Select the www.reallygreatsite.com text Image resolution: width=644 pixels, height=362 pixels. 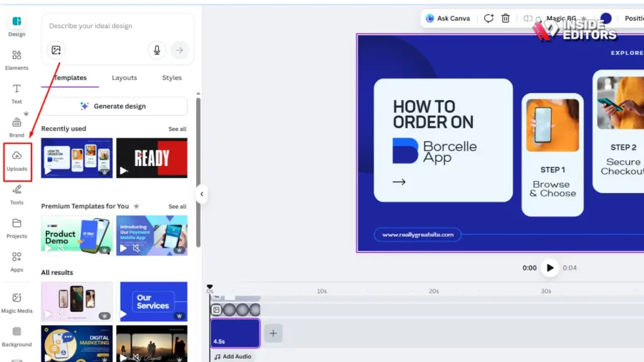pos(418,235)
